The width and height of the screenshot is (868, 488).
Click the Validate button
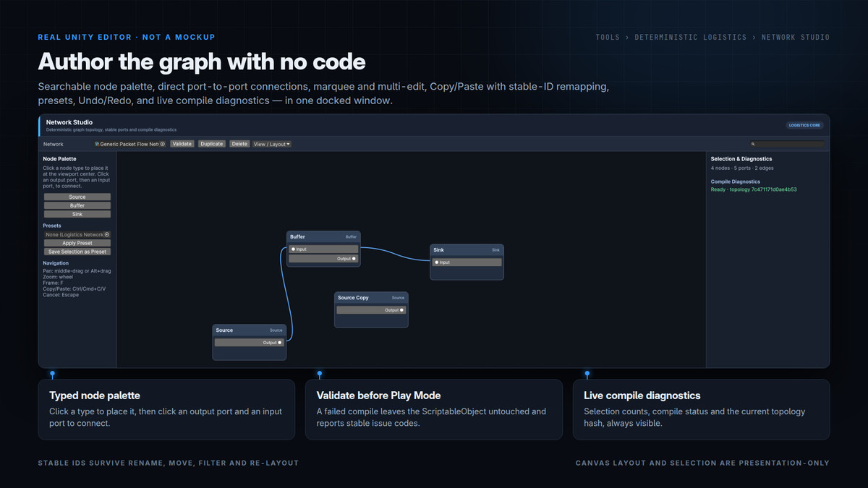click(182, 144)
